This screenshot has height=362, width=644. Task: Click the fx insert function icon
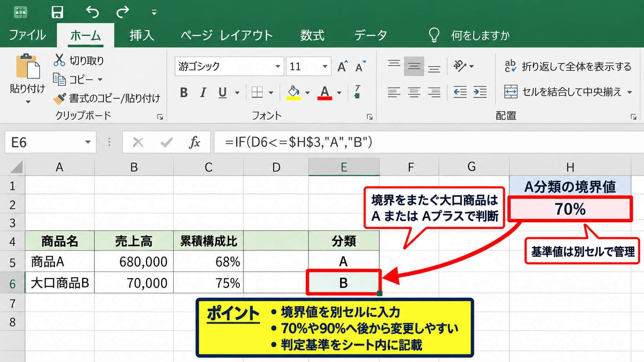(x=195, y=143)
